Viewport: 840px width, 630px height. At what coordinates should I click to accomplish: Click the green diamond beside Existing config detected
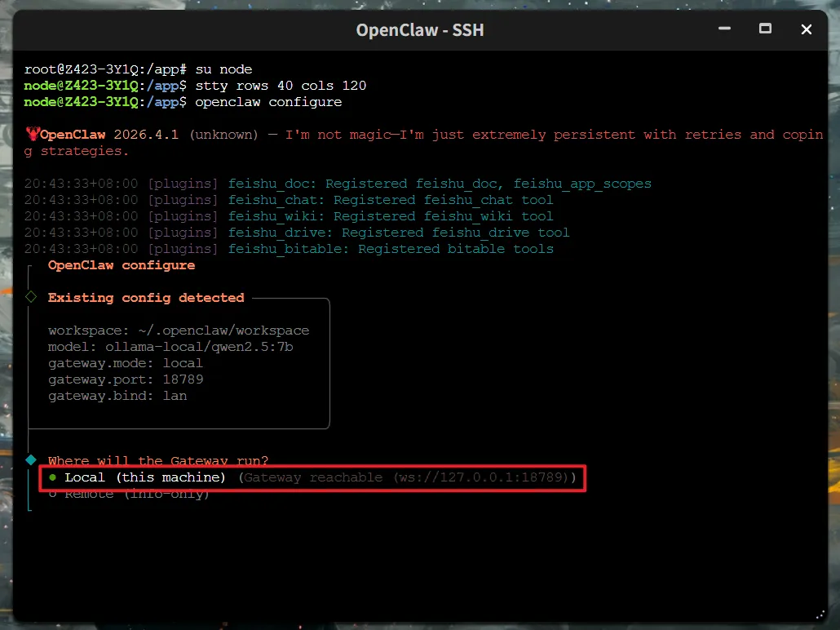point(31,297)
